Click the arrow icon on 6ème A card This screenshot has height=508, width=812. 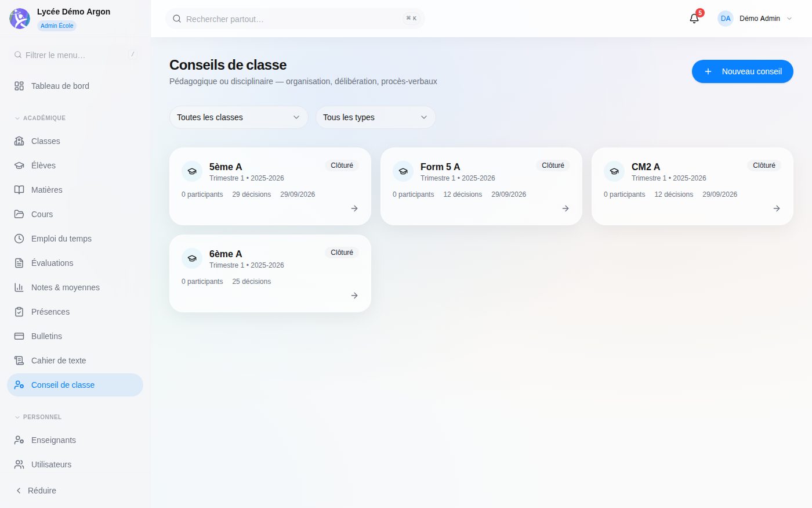click(354, 296)
